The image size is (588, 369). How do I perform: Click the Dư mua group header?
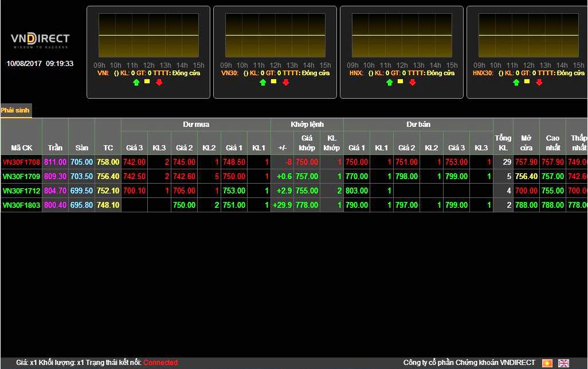[x=196, y=125]
